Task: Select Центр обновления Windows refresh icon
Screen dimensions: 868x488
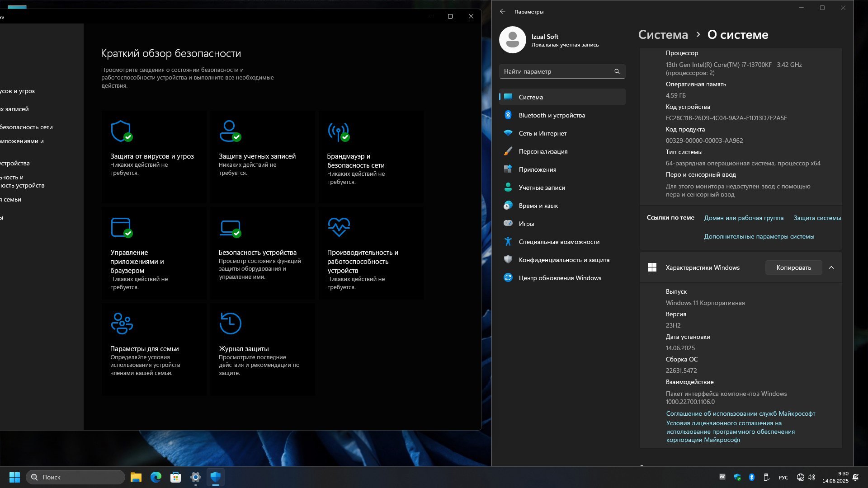Action: click(x=508, y=278)
